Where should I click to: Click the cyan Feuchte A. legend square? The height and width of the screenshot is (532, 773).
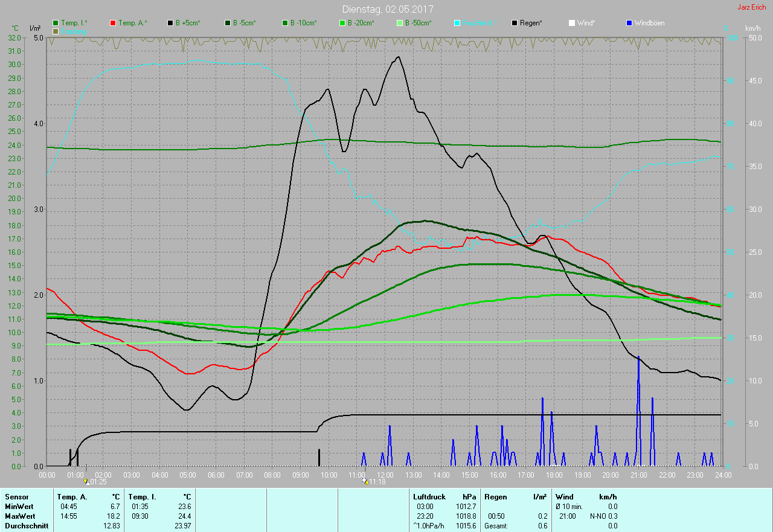click(458, 23)
